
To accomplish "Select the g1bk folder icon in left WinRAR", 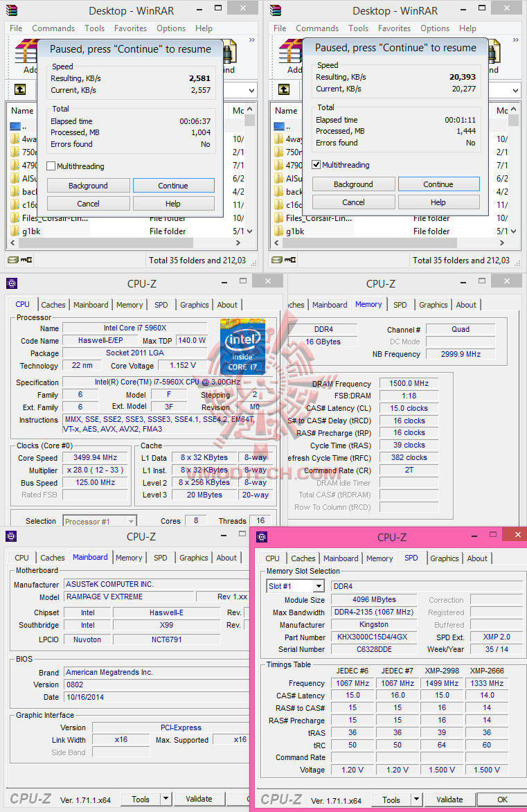I will pos(15,231).
